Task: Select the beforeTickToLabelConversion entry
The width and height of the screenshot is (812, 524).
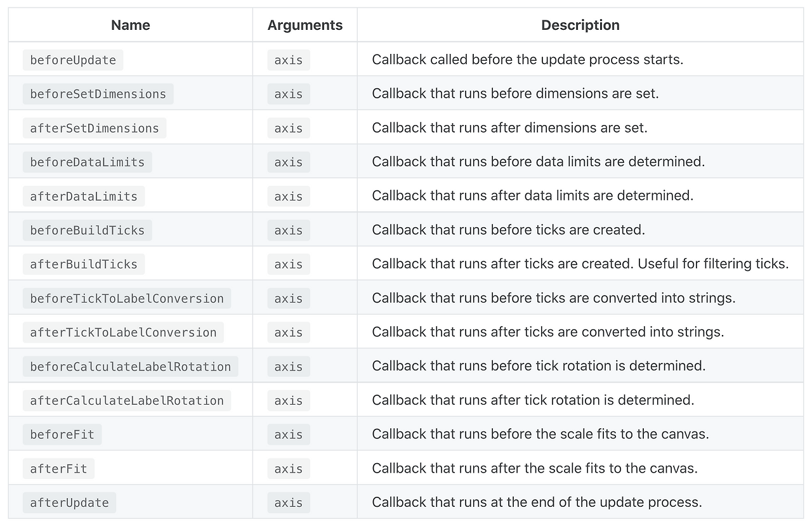Action: pos(127,299)
